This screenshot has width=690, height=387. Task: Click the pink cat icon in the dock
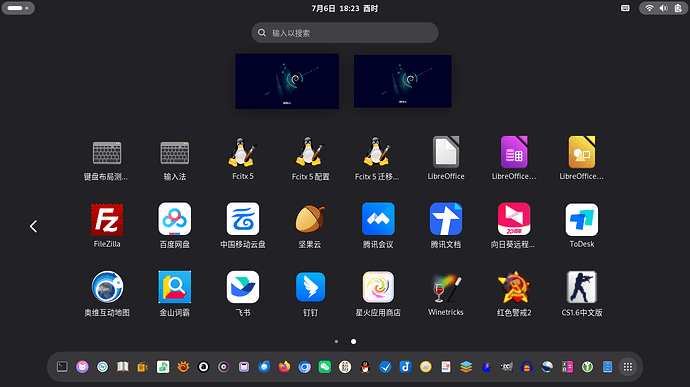[x=82, y=367]
